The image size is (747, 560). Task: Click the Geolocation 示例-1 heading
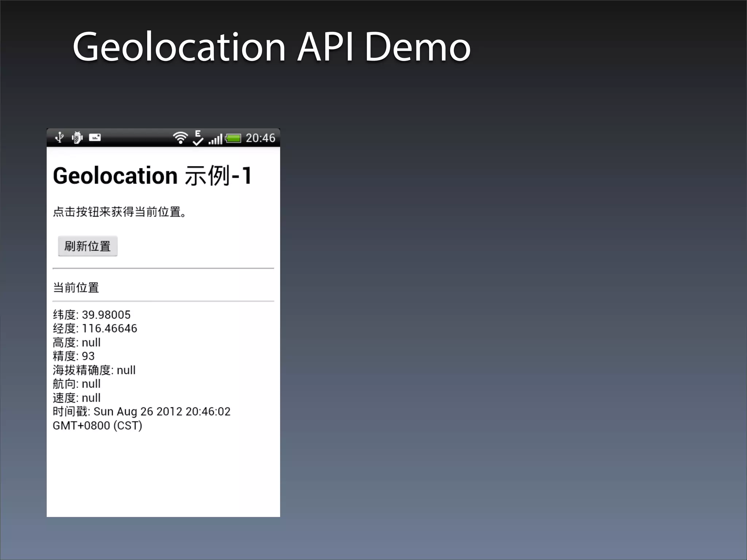pos(152,175)
